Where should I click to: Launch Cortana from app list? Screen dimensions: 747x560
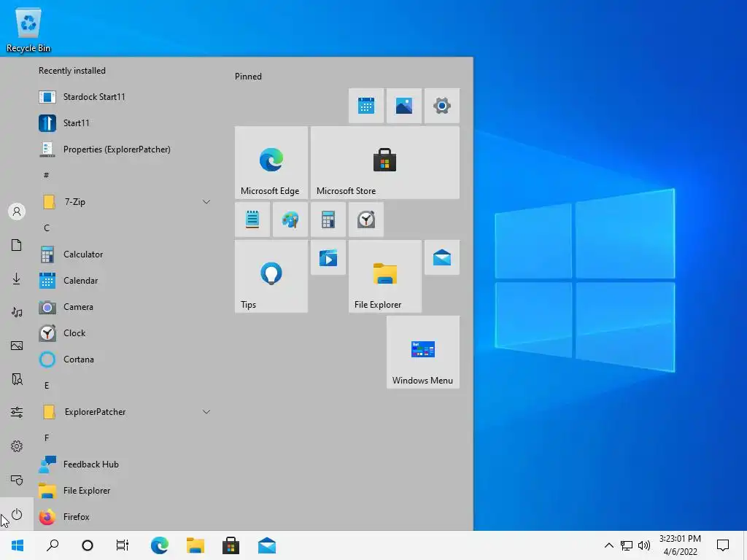124,359
